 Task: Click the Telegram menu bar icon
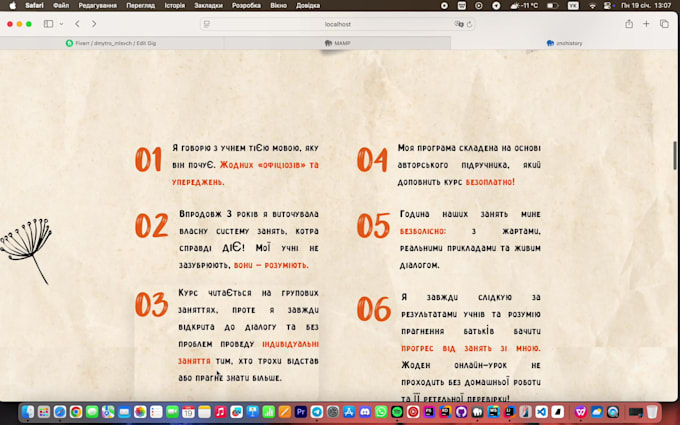coord(496,6)
